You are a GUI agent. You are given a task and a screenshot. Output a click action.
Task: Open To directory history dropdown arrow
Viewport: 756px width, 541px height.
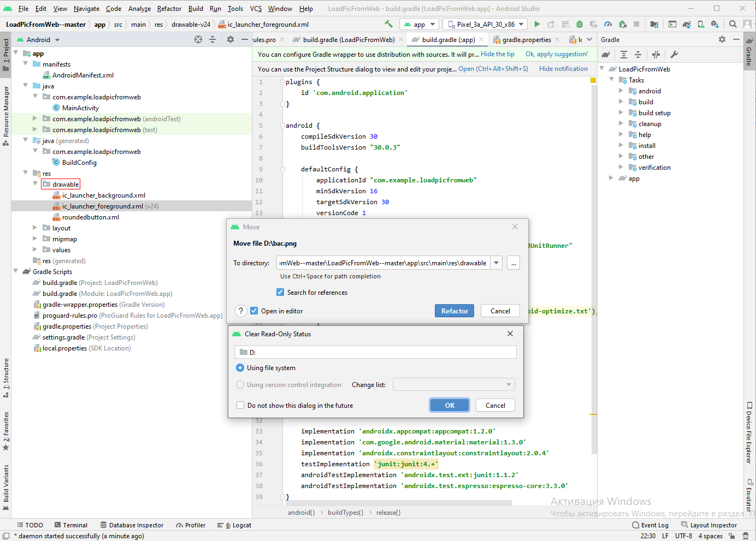pos(497,263)
